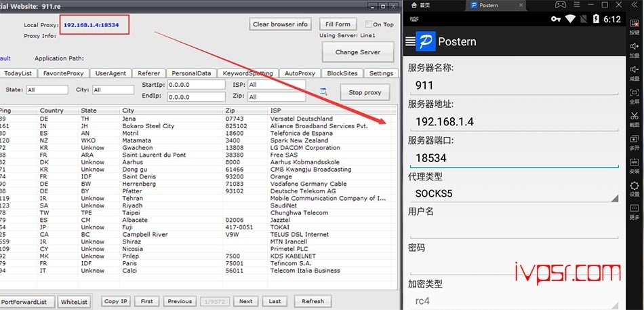
Task: Click the Fill Form button
Action: pos(338,24)
